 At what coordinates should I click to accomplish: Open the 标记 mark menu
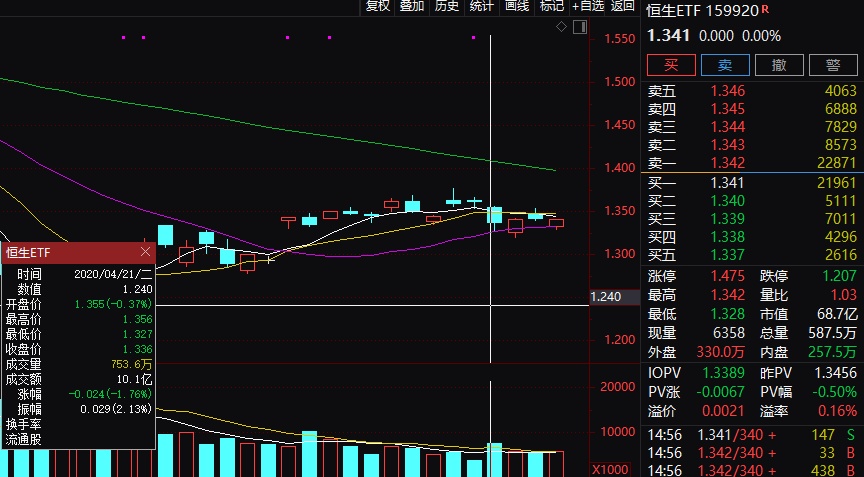[552, 6]
